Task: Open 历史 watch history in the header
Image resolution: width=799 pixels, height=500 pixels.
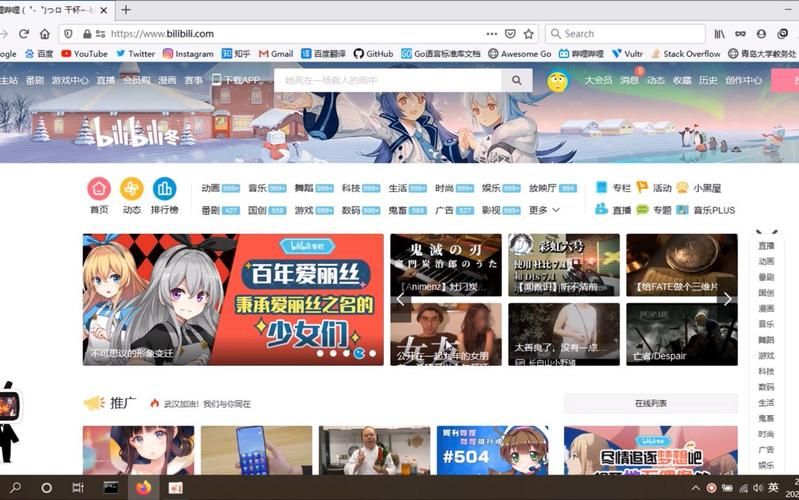Action: coord(708,80)
